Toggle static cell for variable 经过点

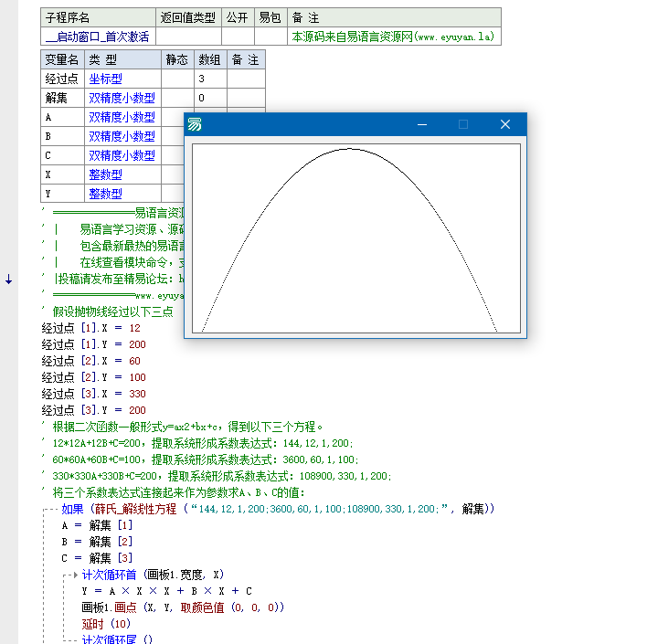click(177, 79)
